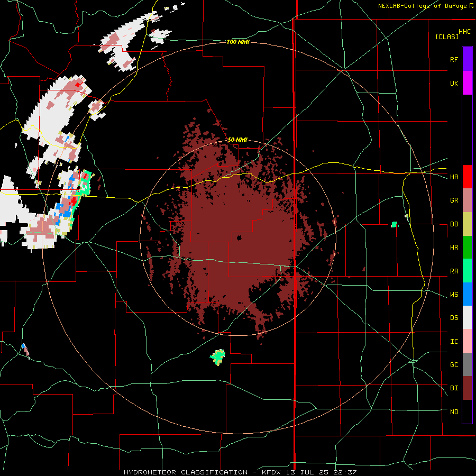
Task: Select the white DS legend swatch
Action: click(x=467, y=317)
